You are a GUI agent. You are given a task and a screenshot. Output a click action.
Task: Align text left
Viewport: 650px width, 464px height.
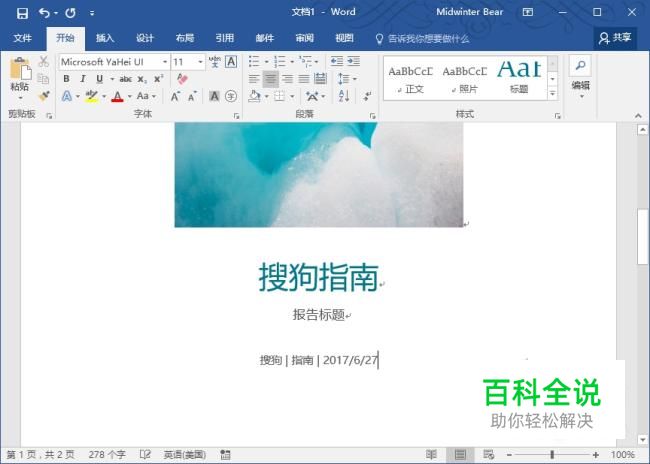[x=254, y=79]
